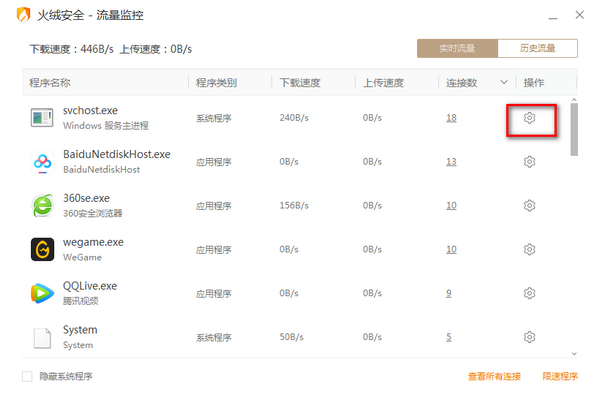The width and height of the screenshot is (600, 395).
Task: Open settings gear for svchost.exe
Action: [x=529, y=118]
